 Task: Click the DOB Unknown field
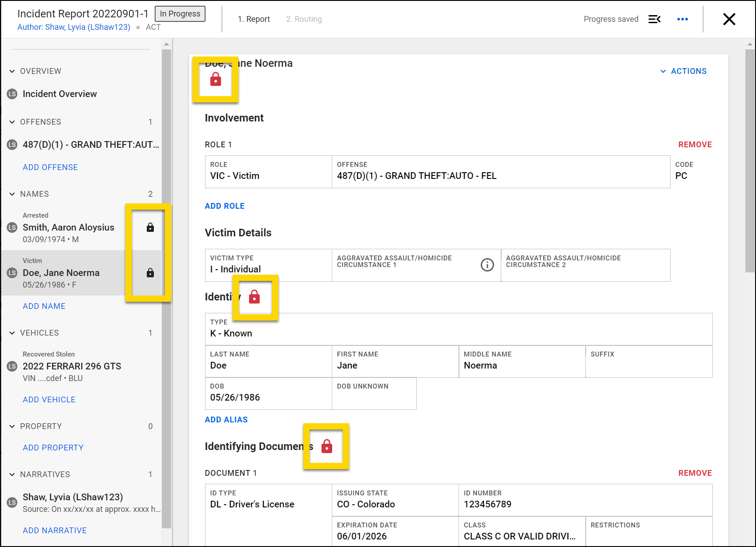point(374,394)
